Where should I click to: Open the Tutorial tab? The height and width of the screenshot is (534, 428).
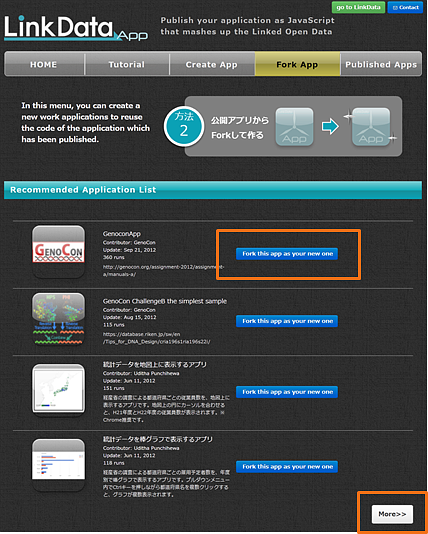(127, 64)
